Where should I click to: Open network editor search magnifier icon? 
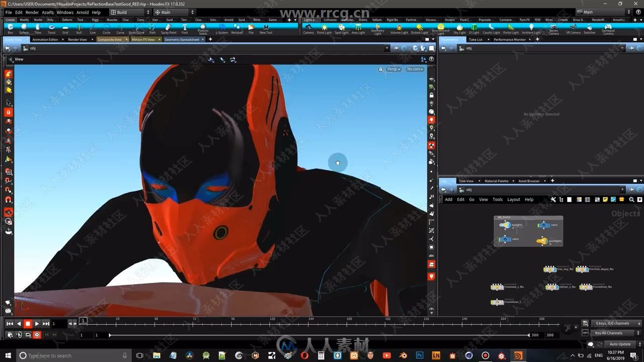click(631, 200)
